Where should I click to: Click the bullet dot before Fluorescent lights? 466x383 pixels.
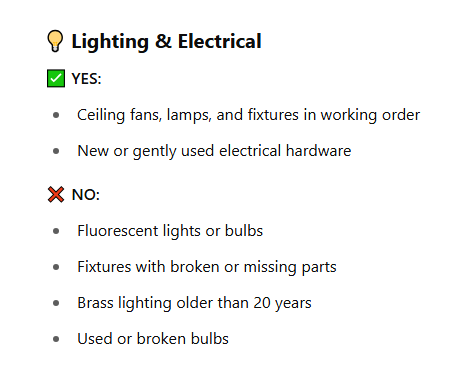56,231
